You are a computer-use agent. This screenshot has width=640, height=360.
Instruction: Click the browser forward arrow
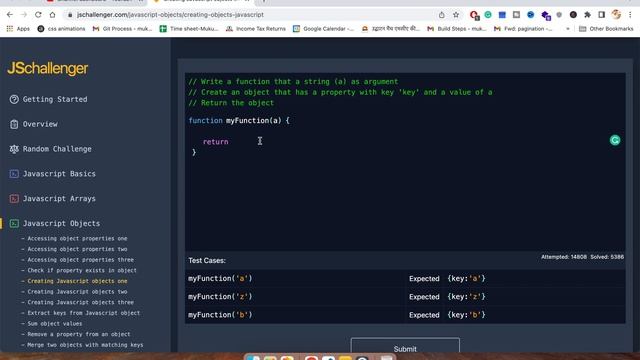(x=24, y=15)
